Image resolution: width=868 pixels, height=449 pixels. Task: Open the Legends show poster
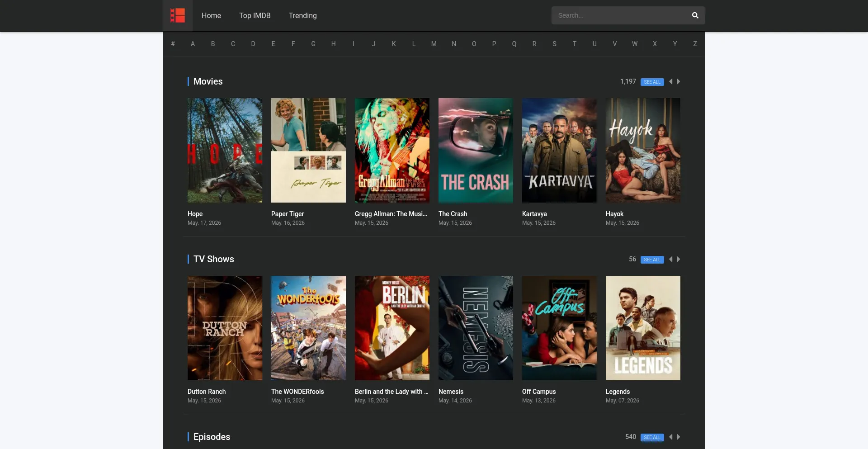click(643, 328)
